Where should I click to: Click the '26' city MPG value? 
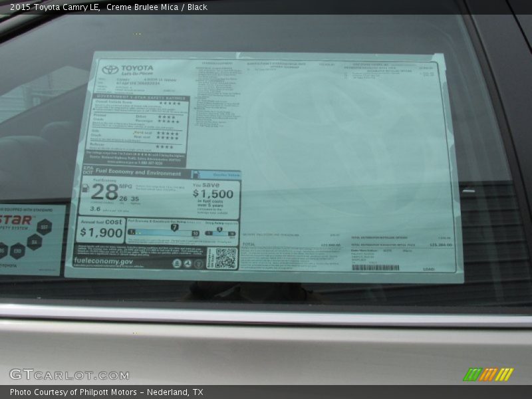pyautogui.click(x=123, y=199)
